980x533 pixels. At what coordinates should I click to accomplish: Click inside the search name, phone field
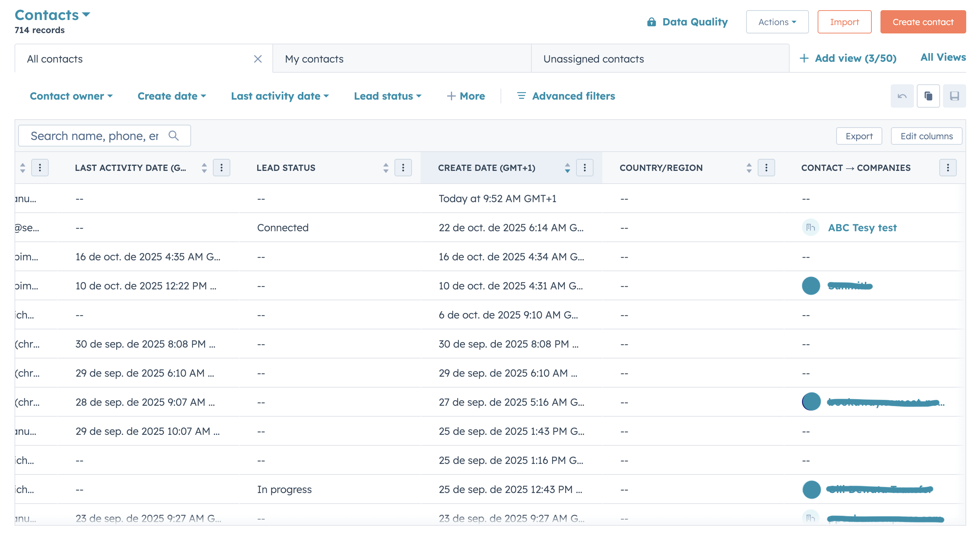click(95, 136)
